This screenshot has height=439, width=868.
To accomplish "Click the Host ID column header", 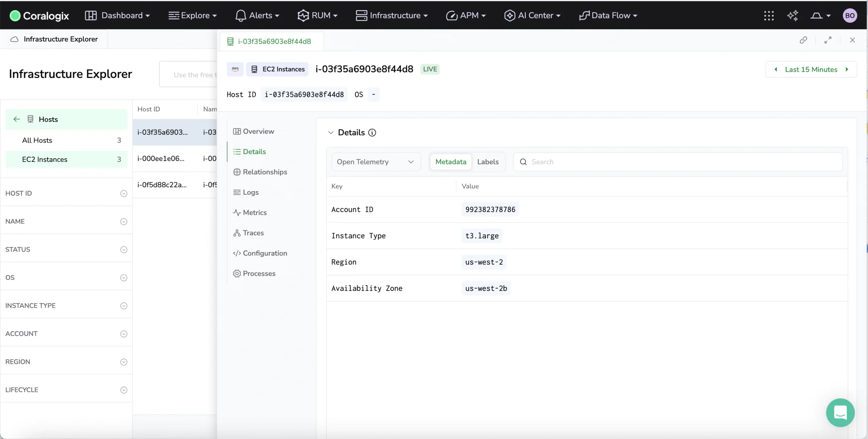I will 149,109.
